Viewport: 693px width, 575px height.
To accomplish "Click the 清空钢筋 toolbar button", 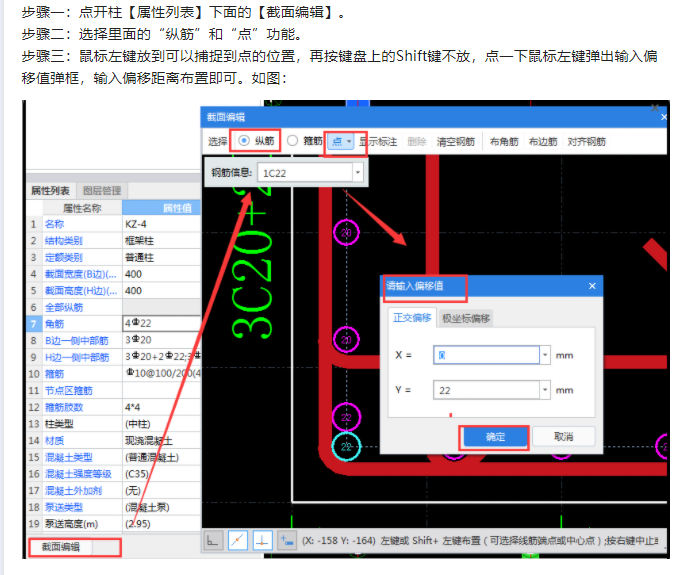I will point(456,142).
